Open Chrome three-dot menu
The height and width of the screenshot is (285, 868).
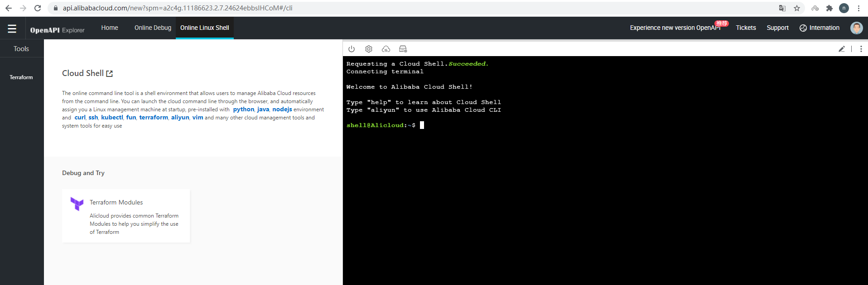tap(858, 8)
